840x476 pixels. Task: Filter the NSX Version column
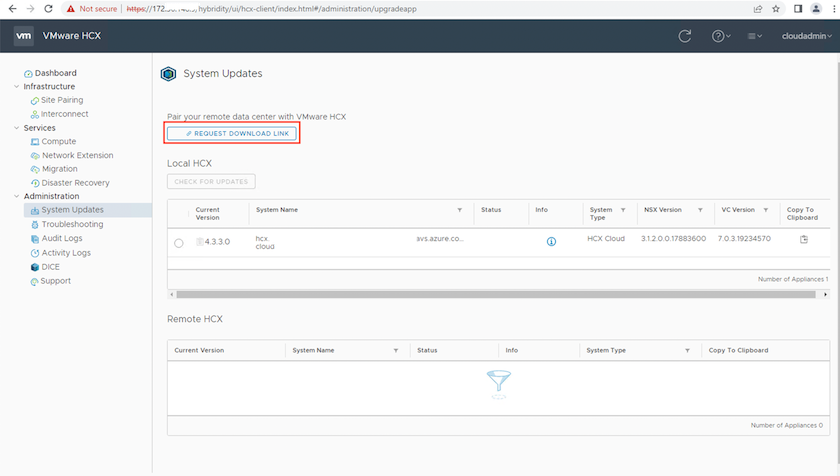pos(700,210)
